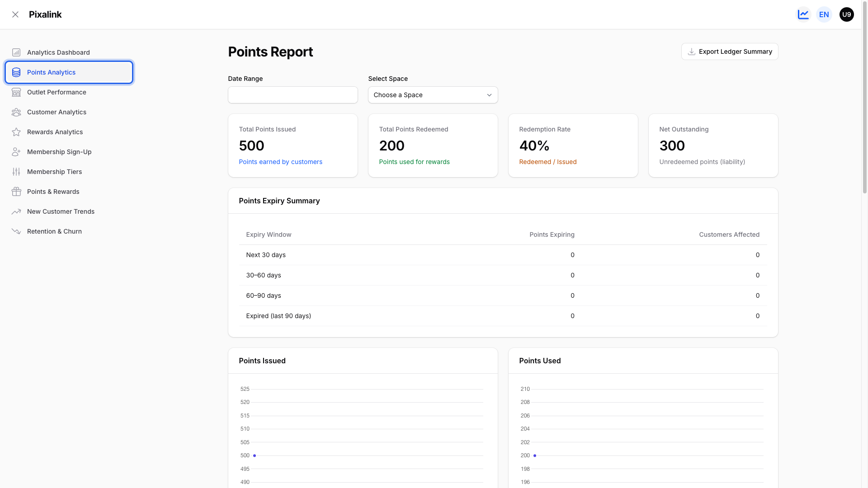Close the sidebar with the X icon
The height and width of the screenshot is (488, 868).
point(15,14)
